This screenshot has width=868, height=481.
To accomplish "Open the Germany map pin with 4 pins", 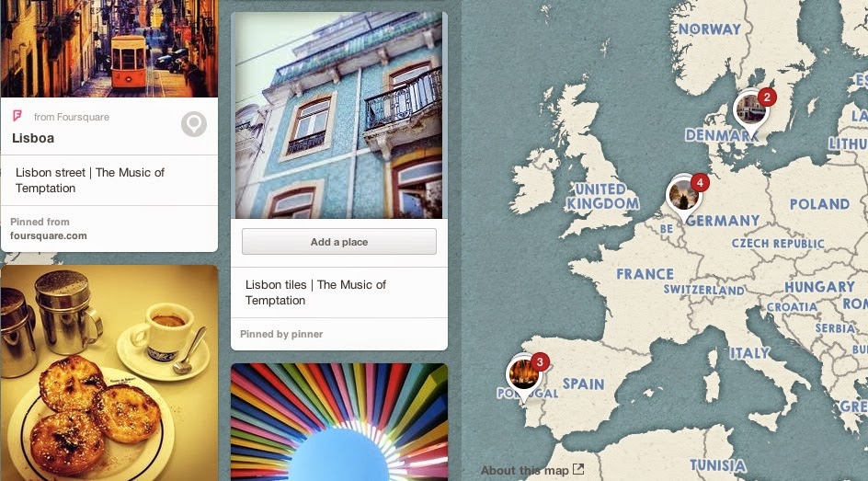I will click(682, 197).
